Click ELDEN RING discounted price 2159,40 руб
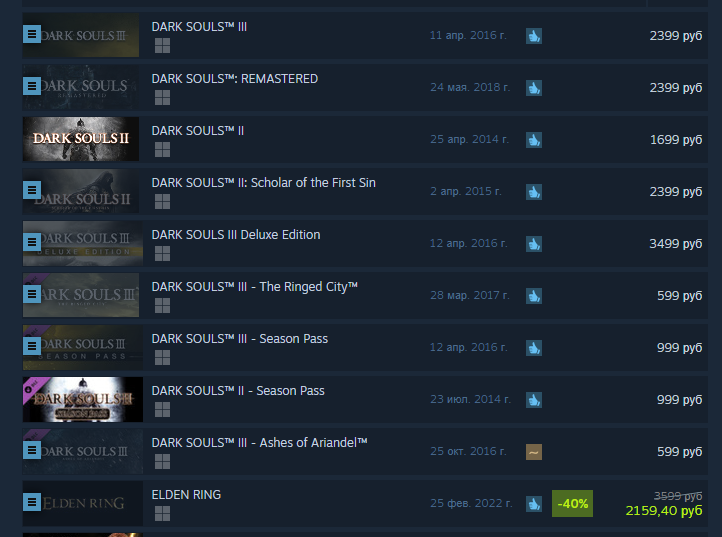722x537 pixels. click(x=664, y=511)
